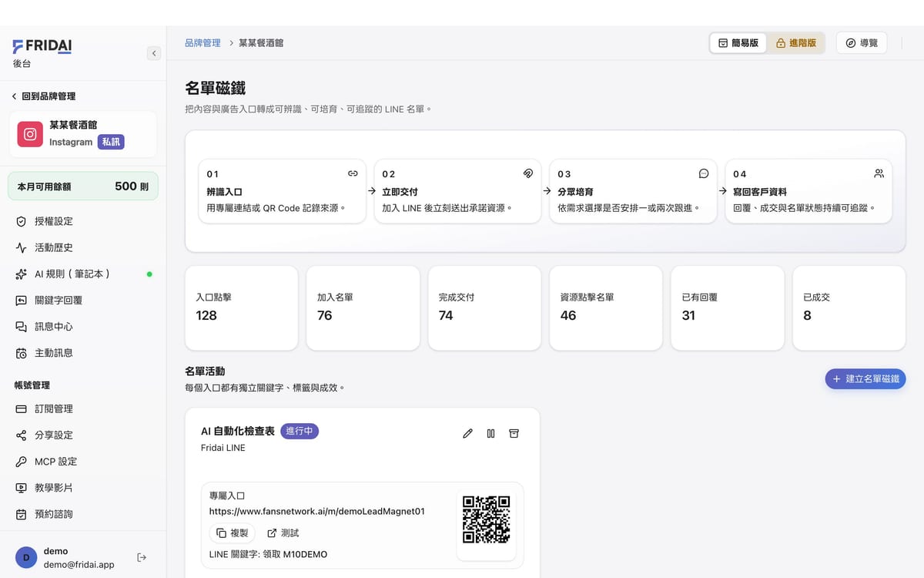Pause the AI 自動化檢查表 campaign

click(x=490, y=433)
